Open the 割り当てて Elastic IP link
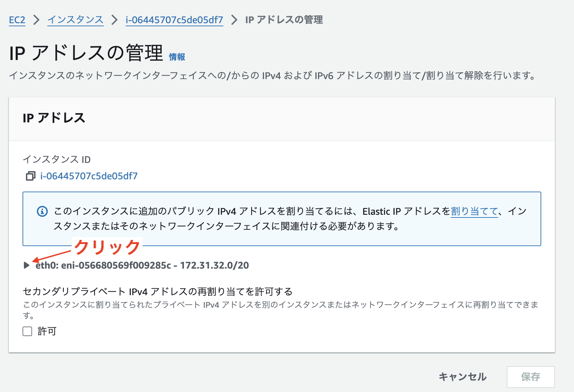The height and width of the screenshot is (392, 574). pyautogui.click(x=474, y=211)
